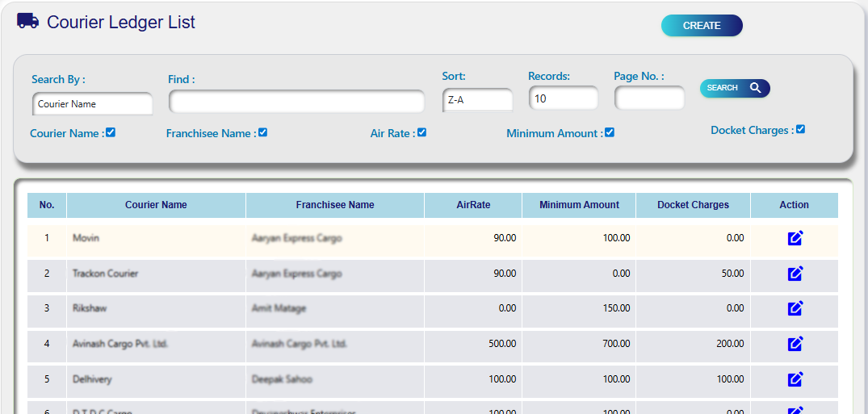Viewport: 868px width, 414px height.
Task: Click the Docket Charges column header
Action: 693,205
